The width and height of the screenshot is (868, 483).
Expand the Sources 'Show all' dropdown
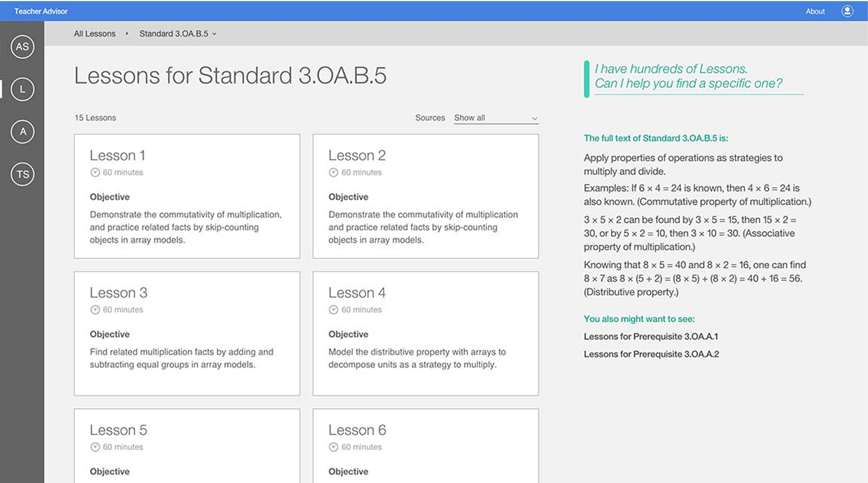tap(495, 118)
